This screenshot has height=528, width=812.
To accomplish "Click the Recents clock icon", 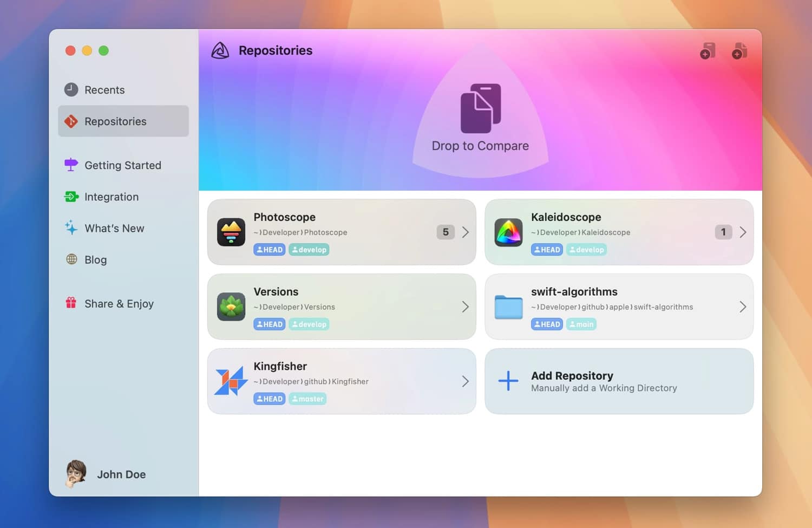I will 71,89.
